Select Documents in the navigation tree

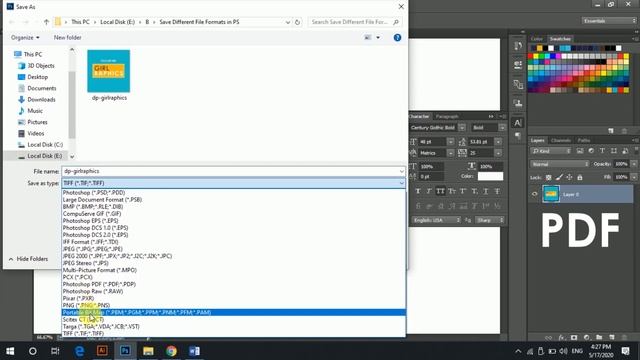(42, 88)
